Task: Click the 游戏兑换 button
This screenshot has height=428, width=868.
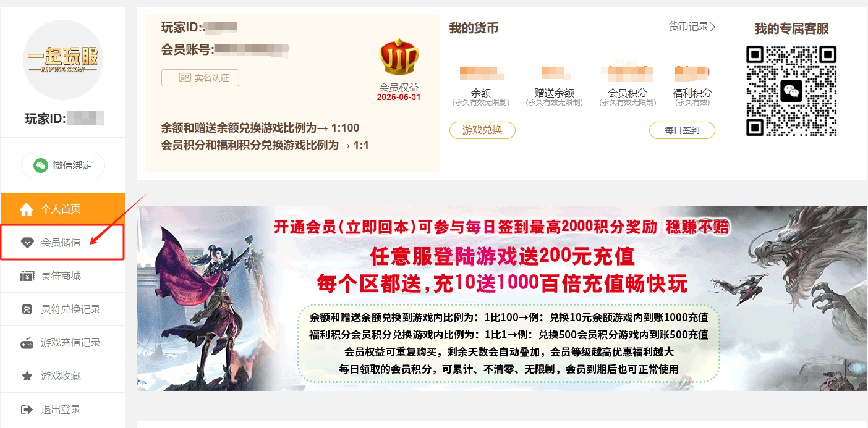Action: [x=482, y=130]
